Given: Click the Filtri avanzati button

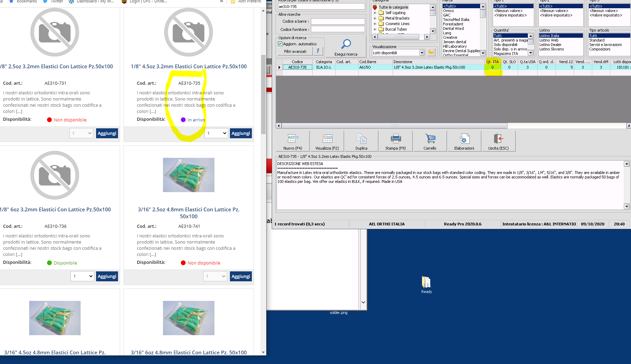Looking at the screenshot, I should pyautogui.click(x=295, y=51).
